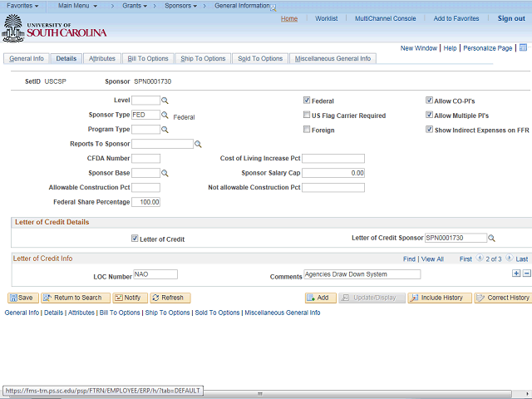Click the Include History button
The height and width of the screenshot is (399, 532).
click(x=440, y=298)
